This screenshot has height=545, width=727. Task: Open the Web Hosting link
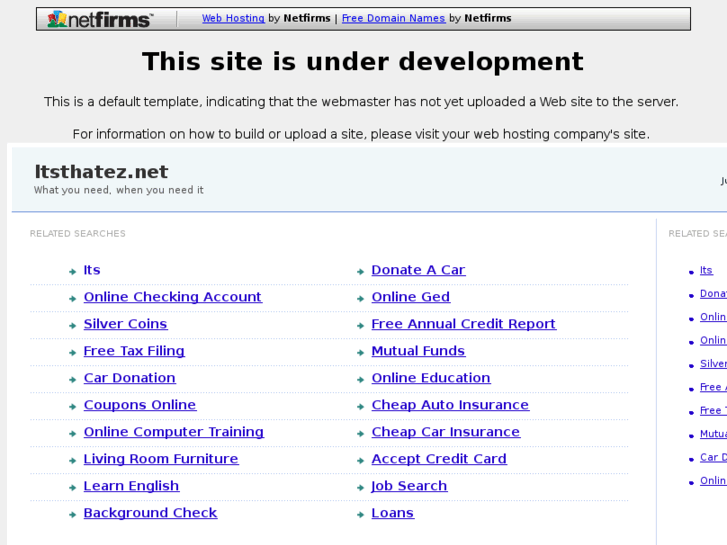pos(233,18)
